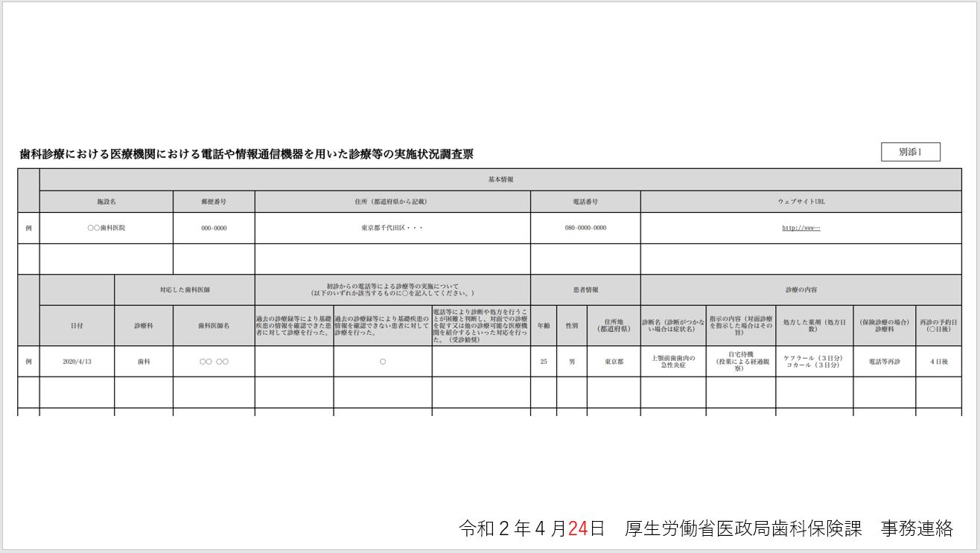Open the http://www… website URL link
This screenshot has height=553, width=980.
801,228
